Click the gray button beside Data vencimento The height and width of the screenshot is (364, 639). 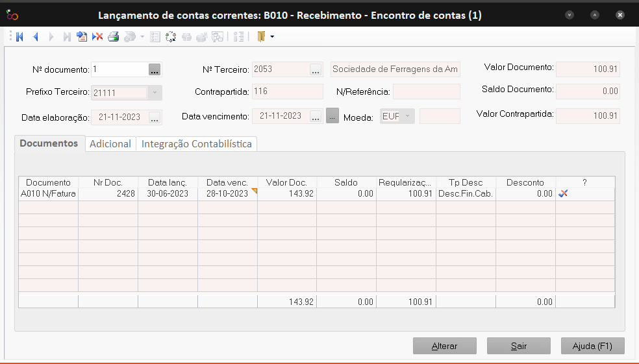pyautogui.click(x=332, y=116)
